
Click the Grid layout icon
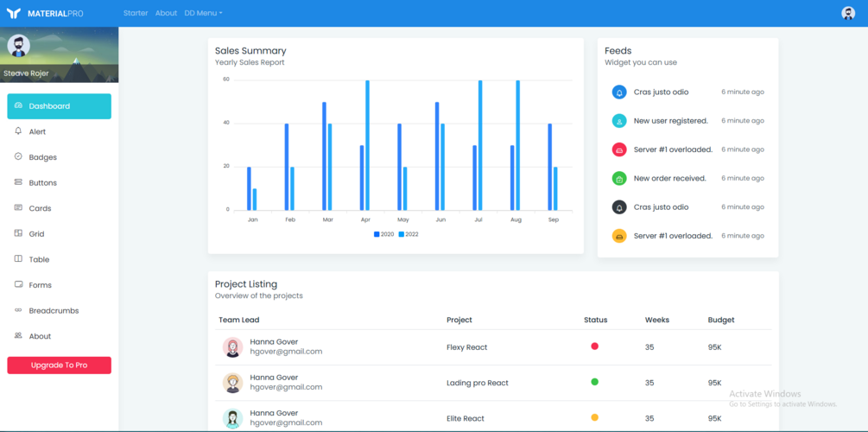click(18, 233)
